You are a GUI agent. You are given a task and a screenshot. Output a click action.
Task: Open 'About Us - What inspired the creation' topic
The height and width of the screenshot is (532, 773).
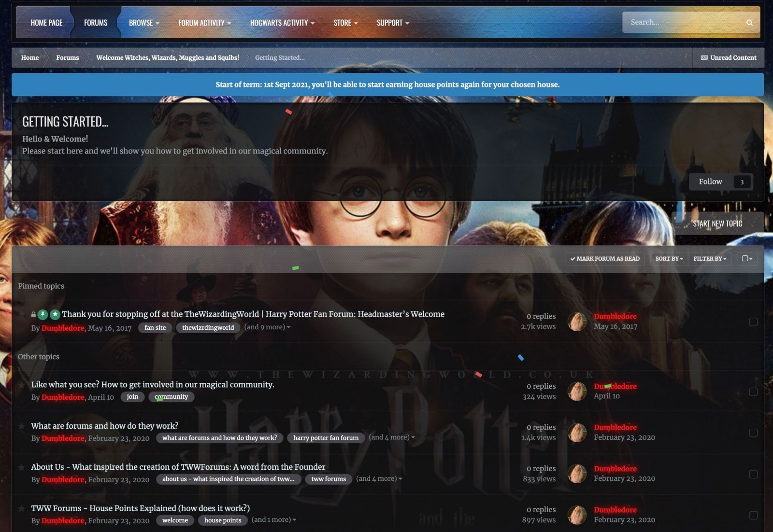pos(178,467)
